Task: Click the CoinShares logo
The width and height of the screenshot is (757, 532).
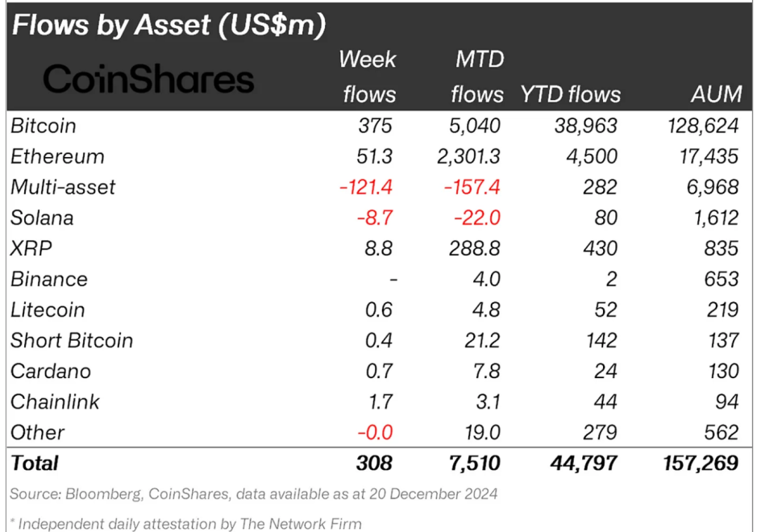Action: click(148, 79)
